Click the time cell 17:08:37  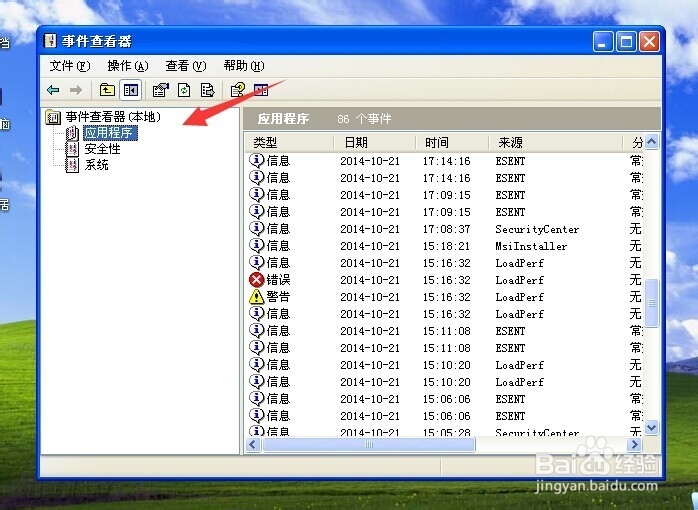[446, 229]
